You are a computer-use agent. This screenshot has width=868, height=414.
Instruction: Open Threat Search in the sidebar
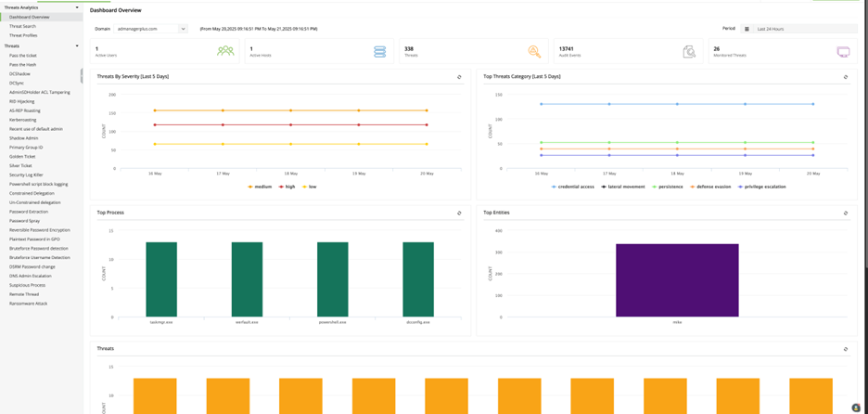click(22, 26)
